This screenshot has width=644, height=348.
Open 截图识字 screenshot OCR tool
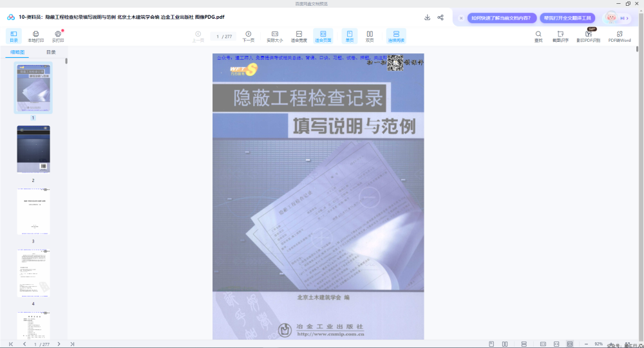click(560, 36)
